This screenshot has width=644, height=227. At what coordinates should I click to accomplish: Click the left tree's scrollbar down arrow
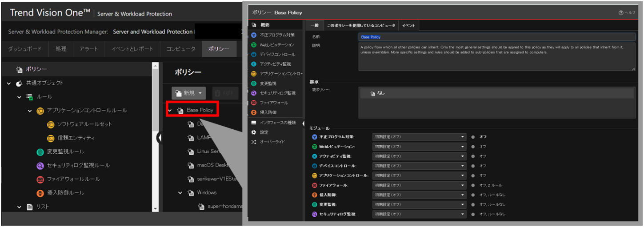(x=155, y=208)
